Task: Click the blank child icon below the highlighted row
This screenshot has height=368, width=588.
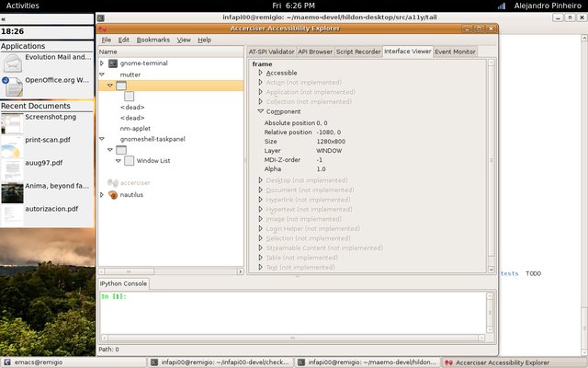Action: 129,96
